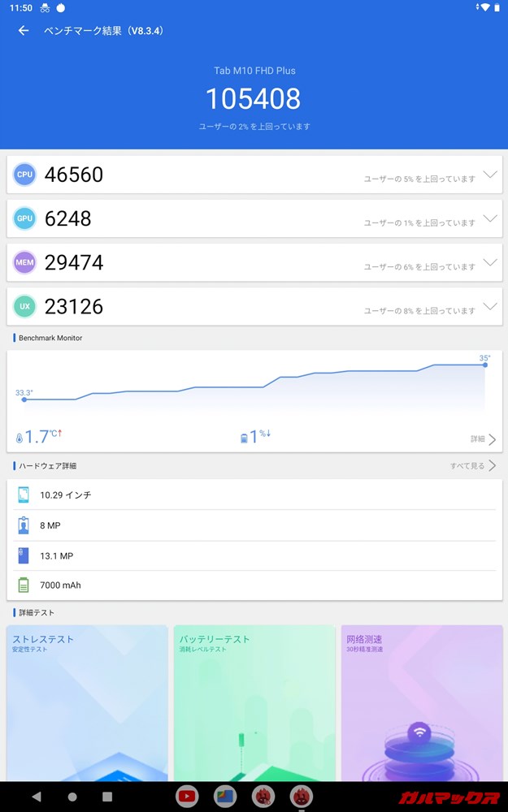The image size is (508, 812).
Task: Expand the GPU score details
Action: click(x=489, y=218)
